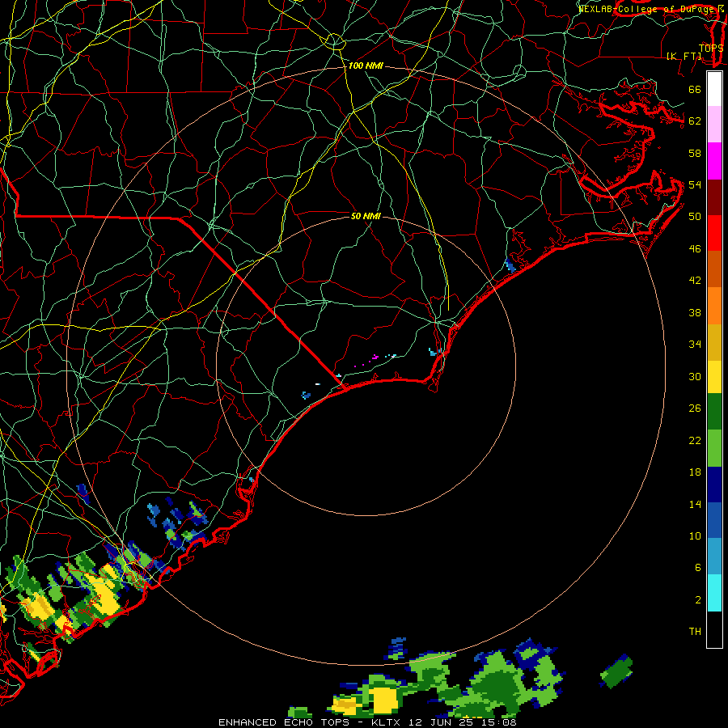Click the 'TOPS' legend heading

(x=711, y=48)
